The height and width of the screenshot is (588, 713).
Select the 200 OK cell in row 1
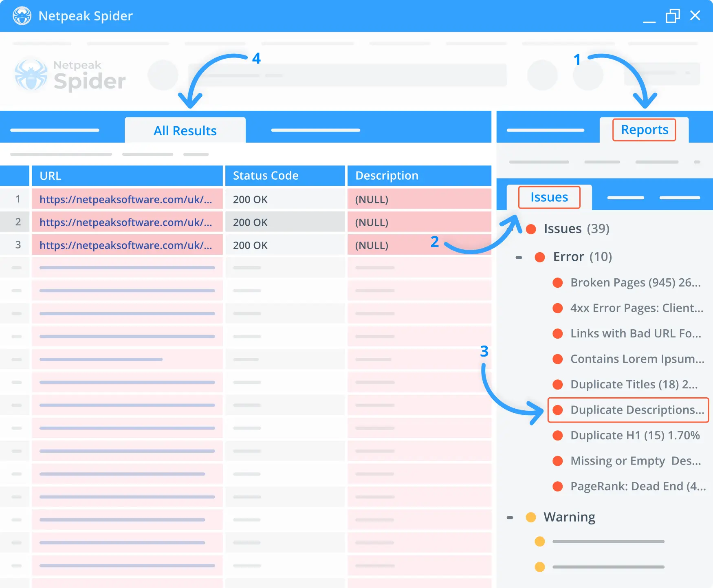[285, 199]
